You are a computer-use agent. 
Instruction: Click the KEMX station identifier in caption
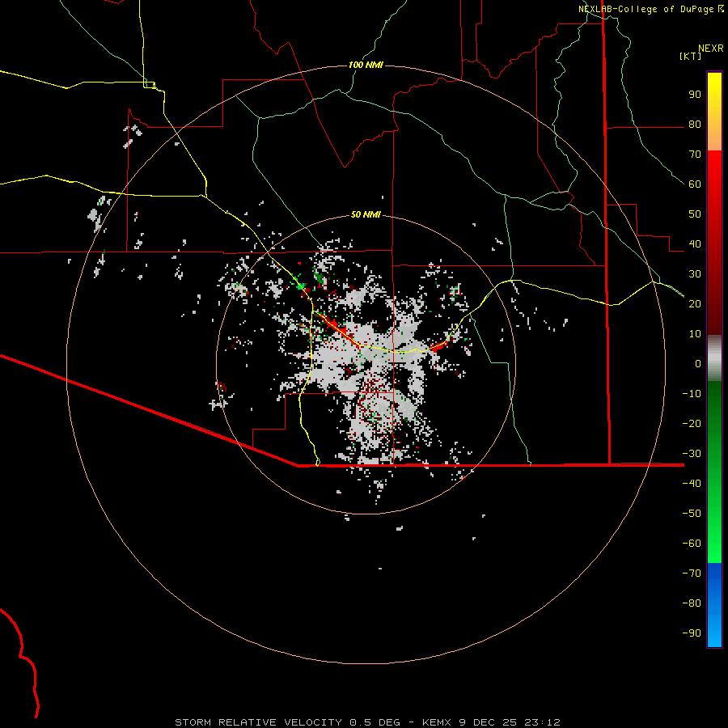438,722
